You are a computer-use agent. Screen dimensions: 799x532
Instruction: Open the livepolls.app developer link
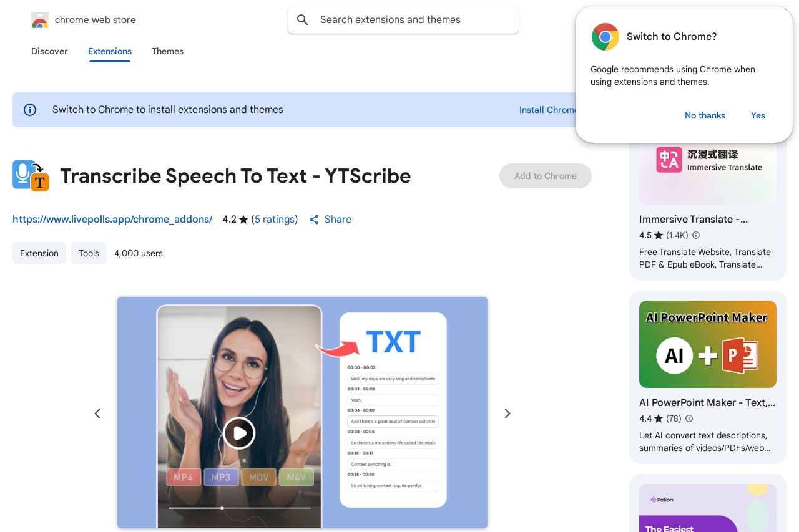[112, 220]
